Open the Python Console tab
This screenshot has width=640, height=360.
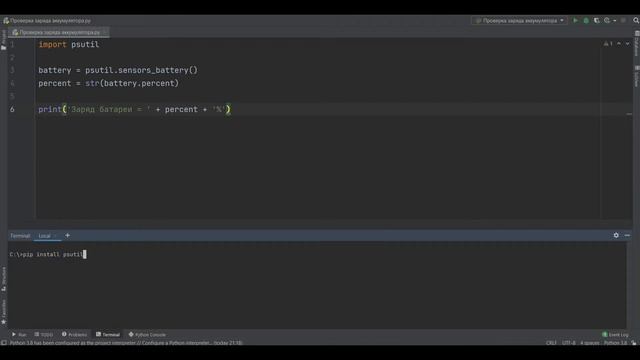pyautogui.click(x=147, y=335)
